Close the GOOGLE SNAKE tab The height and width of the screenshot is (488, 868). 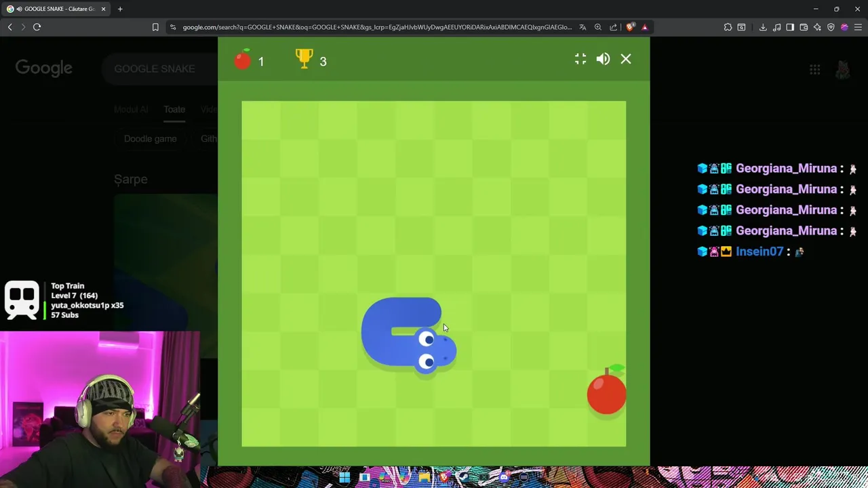pyautogui.click(x=103, y=9)
